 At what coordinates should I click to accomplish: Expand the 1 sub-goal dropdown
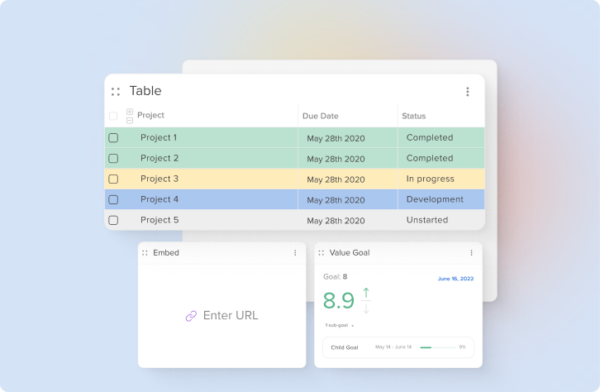click(339, 325)
